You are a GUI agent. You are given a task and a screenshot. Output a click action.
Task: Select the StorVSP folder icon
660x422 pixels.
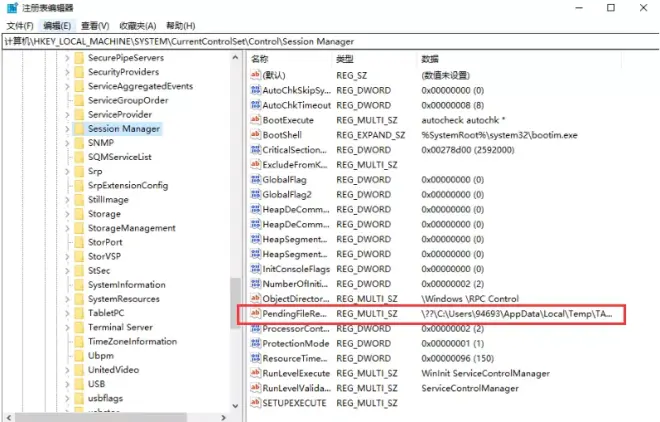[79, 256]
